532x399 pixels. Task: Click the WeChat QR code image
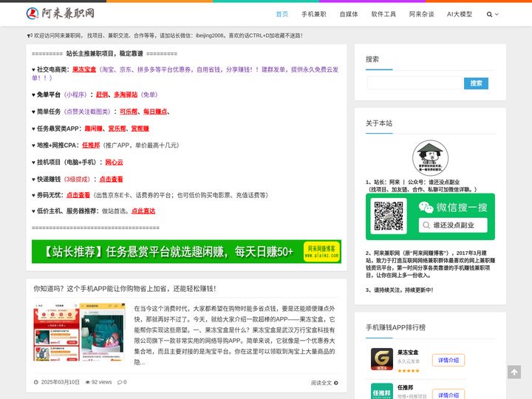[x=389, y=216]
